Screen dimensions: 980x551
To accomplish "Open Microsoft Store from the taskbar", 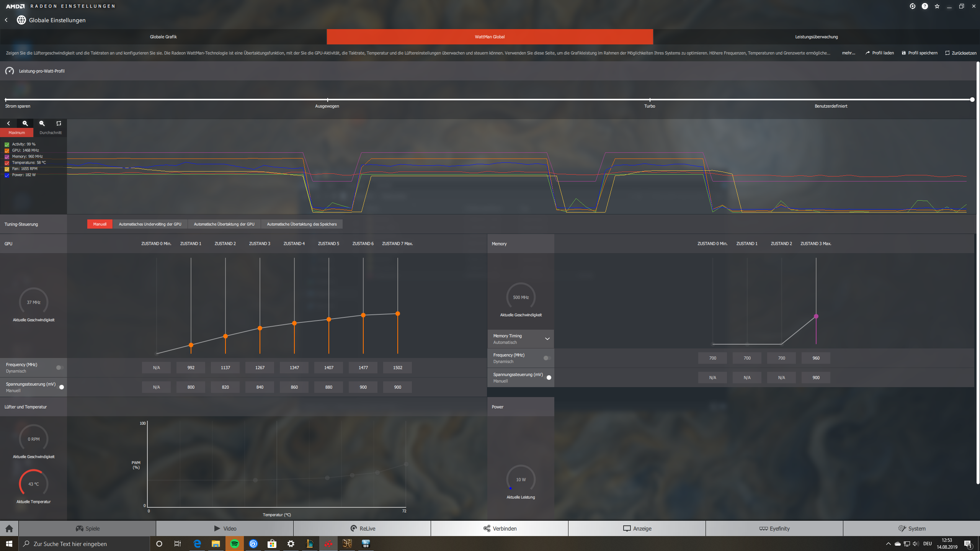I will click(272, 544).
